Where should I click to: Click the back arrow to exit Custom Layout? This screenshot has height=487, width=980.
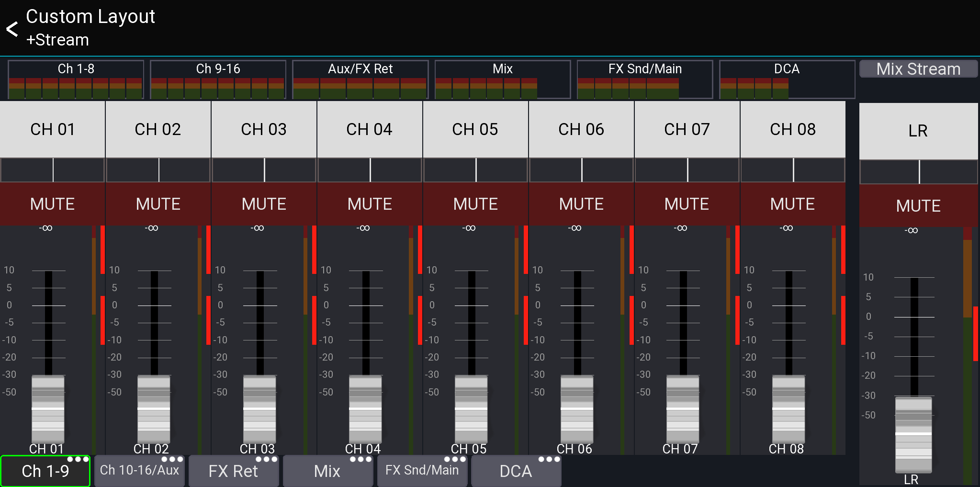click(11, 29)
